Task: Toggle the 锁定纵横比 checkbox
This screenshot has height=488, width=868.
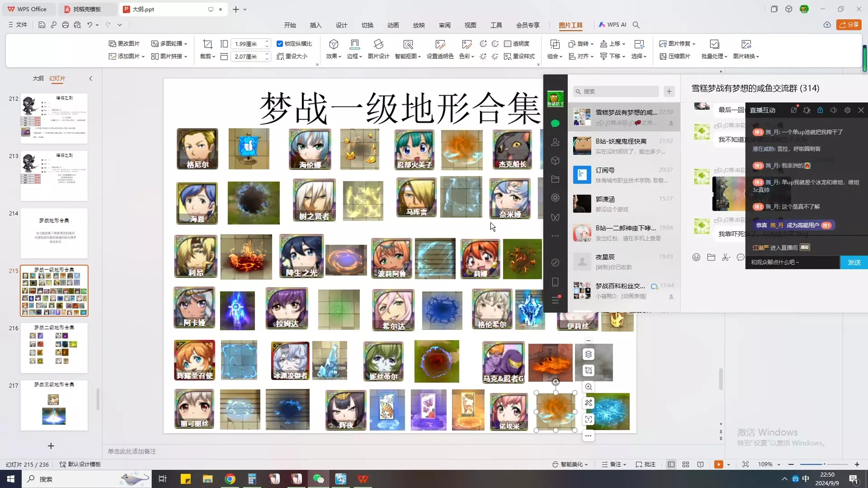Action: point(280,44)
